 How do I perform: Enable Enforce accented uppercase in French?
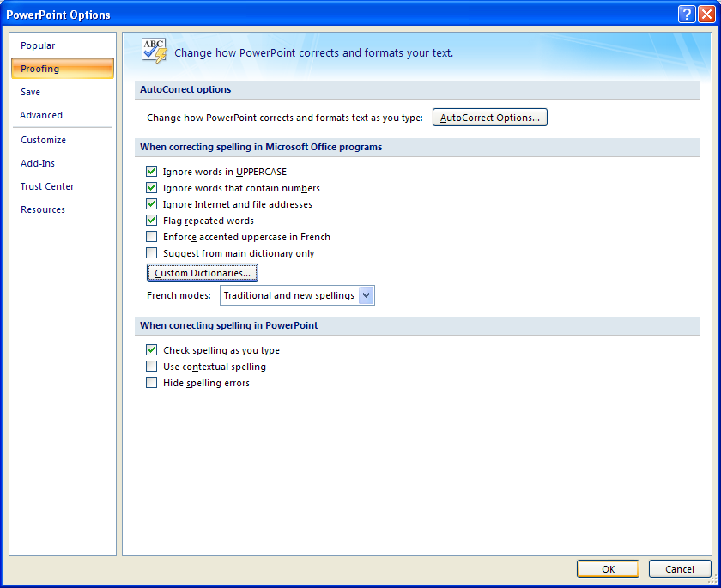pos(151,236)
